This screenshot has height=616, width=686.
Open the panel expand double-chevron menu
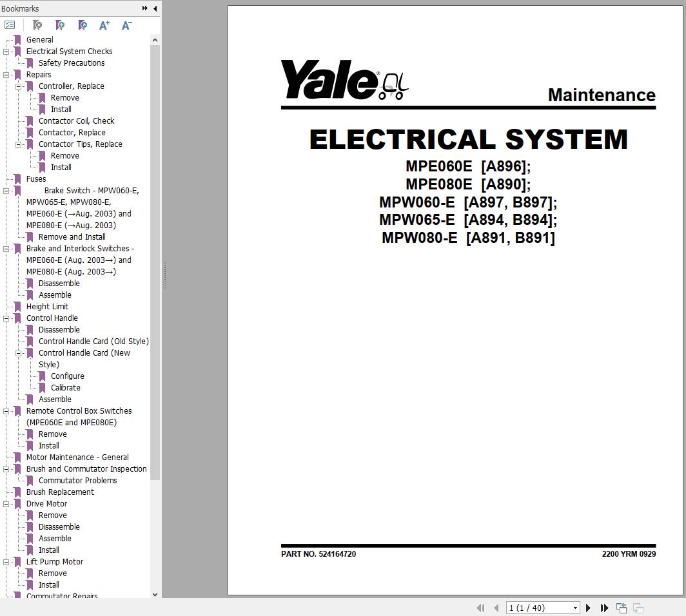tap(144, 8)
